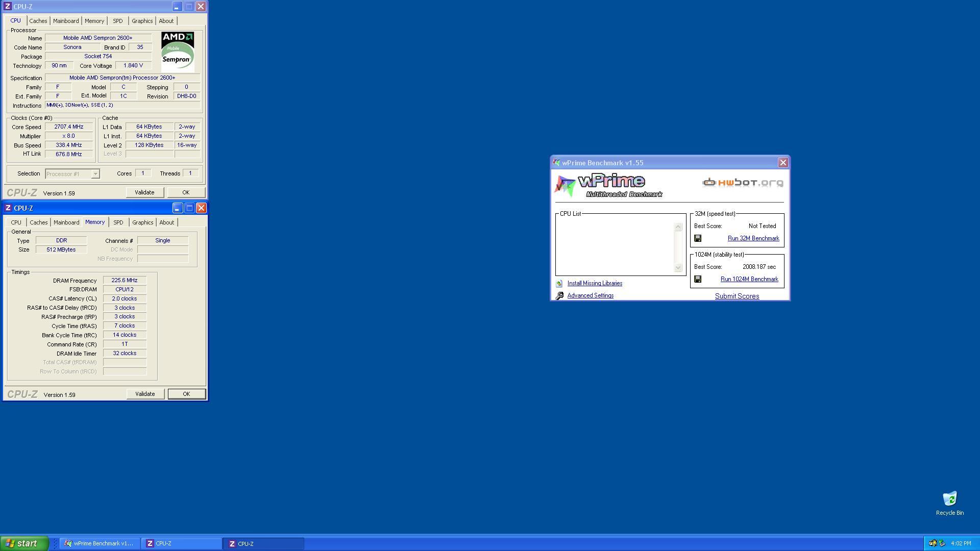This screenshot has height=551, width=980.
Task: Run the 1024M Benchmark
Action: (x=749, y=279)
